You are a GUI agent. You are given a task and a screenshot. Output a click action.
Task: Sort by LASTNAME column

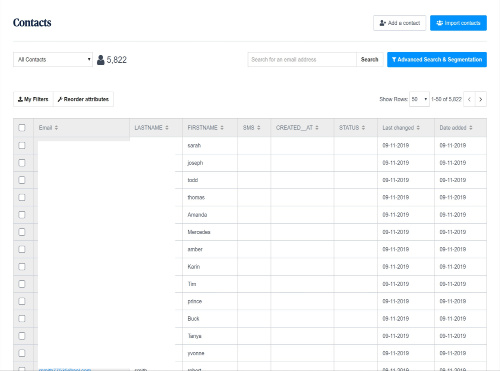point(151,128)
